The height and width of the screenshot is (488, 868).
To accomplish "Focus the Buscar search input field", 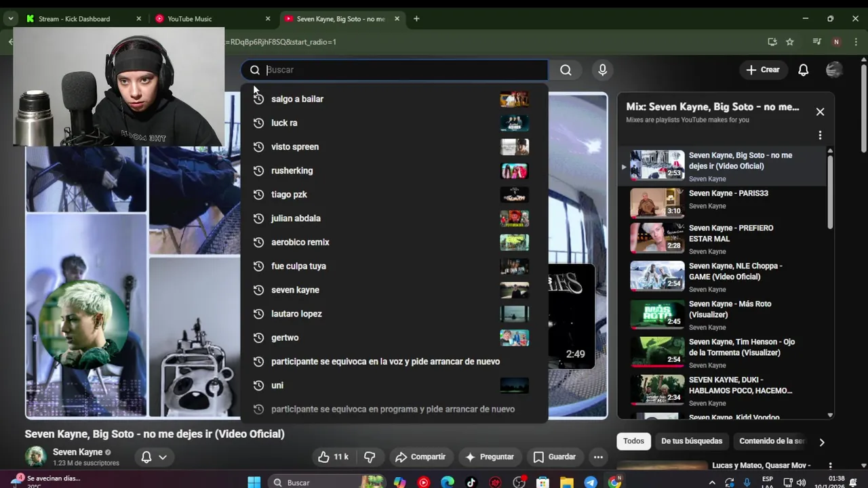I will coord(394,70).
